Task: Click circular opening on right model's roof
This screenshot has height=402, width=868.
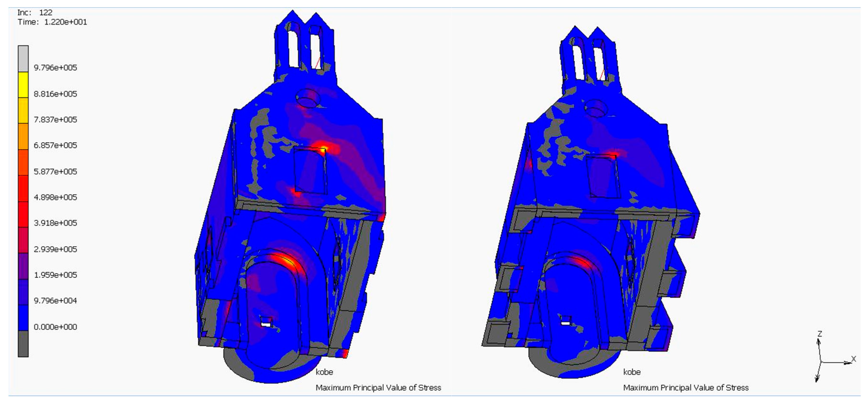Action: [x=596, y=108]
